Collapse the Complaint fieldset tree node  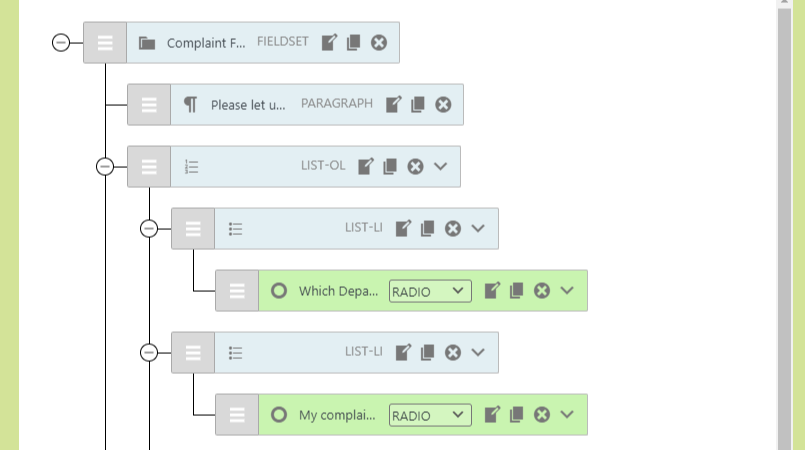(61, 43)
